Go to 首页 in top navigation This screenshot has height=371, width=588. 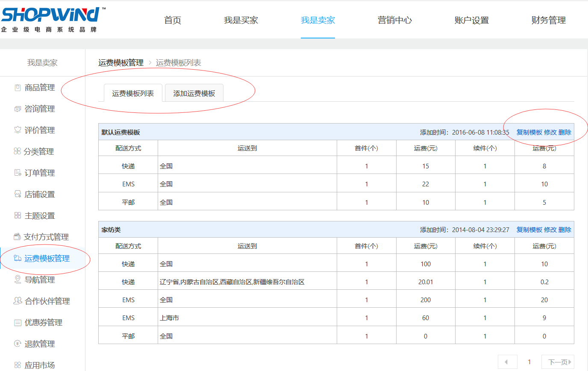click(x=173, y=20)
